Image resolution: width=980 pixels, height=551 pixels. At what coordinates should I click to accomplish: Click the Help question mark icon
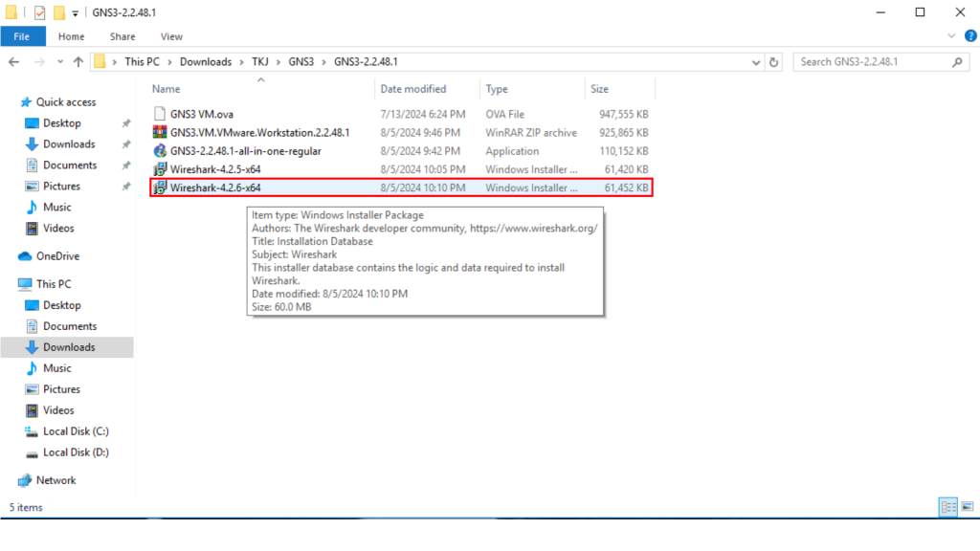click(967, 36)
